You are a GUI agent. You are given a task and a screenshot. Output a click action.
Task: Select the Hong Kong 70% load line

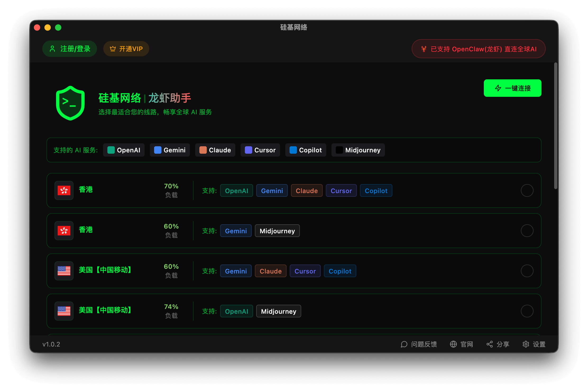pos(527,190)
